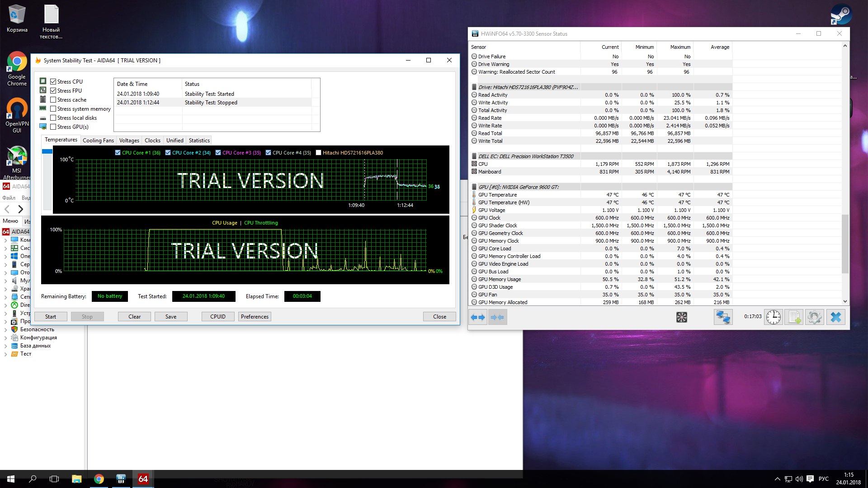868x488 pixels.
Task: Expand База данных tree node
Action: point(5,346)
